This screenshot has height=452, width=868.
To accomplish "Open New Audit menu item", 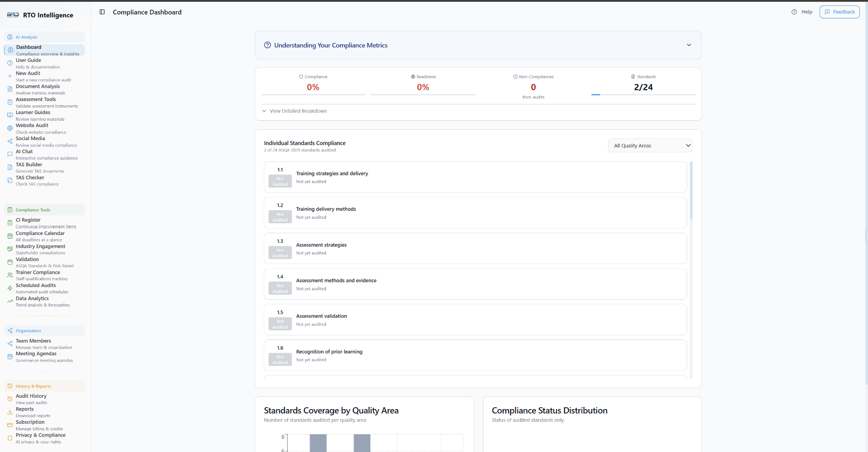I will coord(44,76).
